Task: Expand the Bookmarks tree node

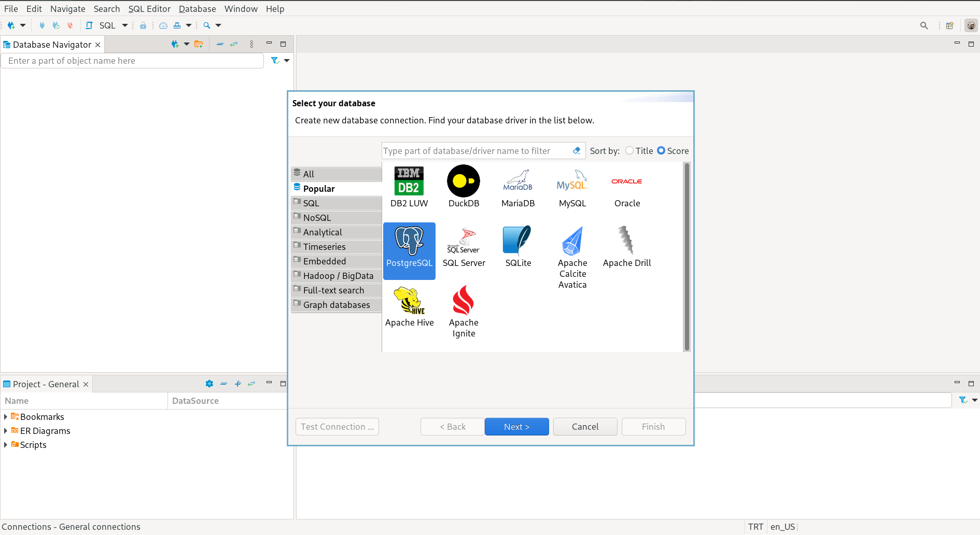Action: point(6,417)
